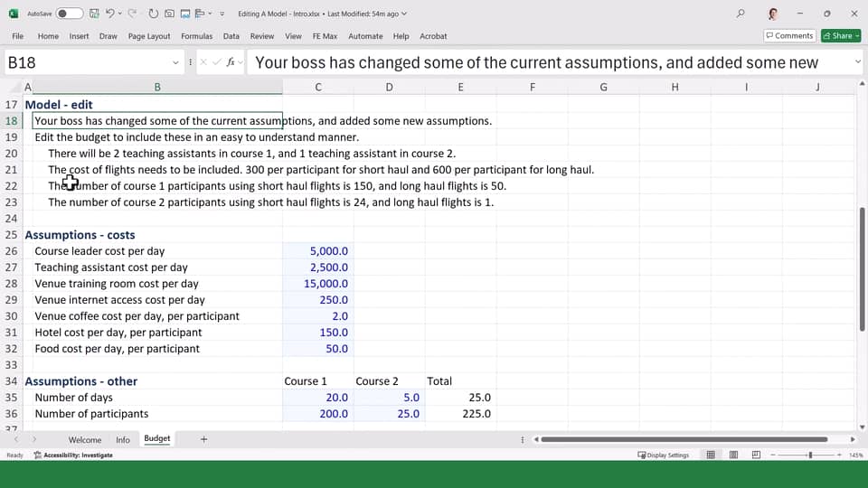Viewport: 868px width, 488px height.
Task: Open the Help tab
Action: click(401, 36)
